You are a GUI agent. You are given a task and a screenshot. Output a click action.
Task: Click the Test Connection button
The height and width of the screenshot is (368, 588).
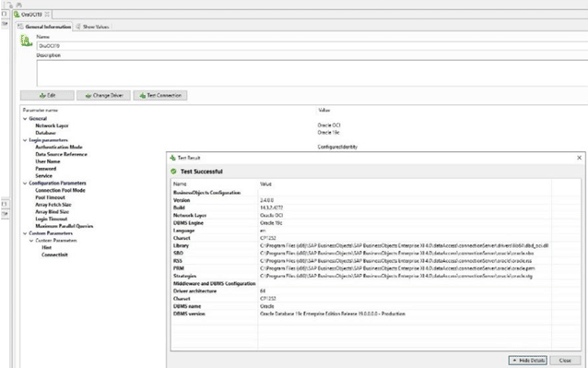pos(160,95)
